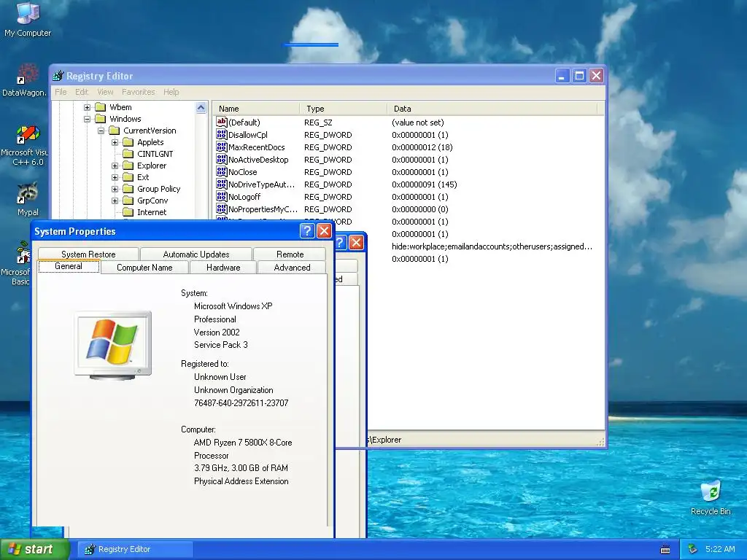Sort registry values by Type column
Screen dimensions: 747x560
click(x=344, y=109)
